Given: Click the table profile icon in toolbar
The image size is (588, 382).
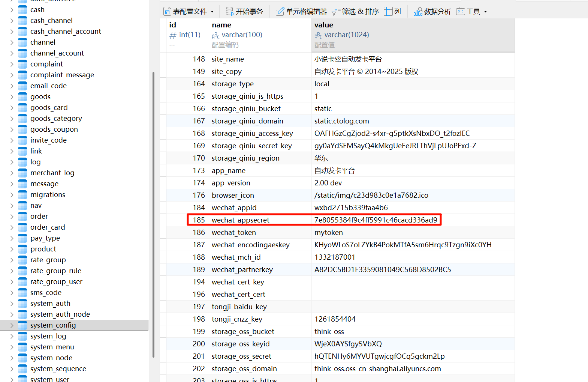Looking at the screenshot, I should pos(167,12).
